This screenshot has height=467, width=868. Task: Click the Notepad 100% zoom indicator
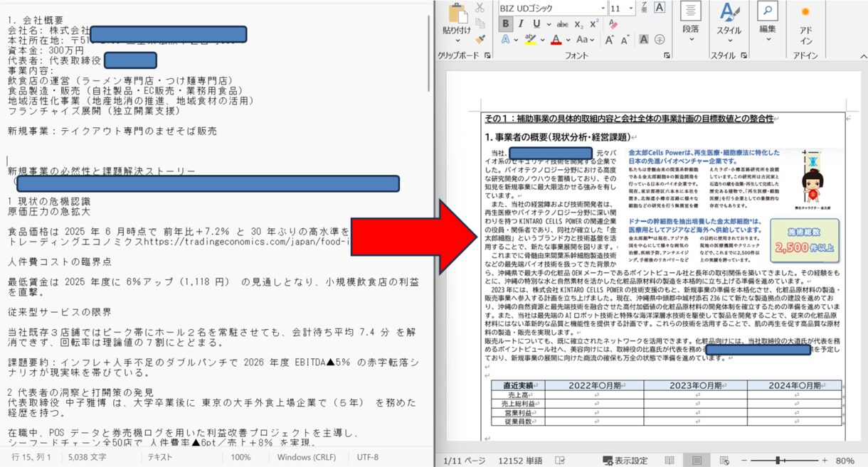[x=240, y=458]
